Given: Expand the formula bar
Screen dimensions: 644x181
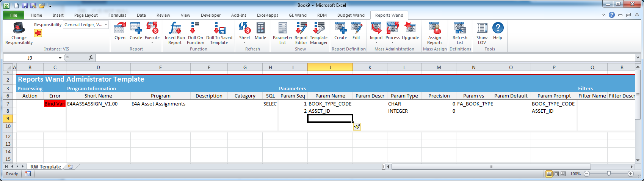Looking at the screenshot, I should [638, 58].
